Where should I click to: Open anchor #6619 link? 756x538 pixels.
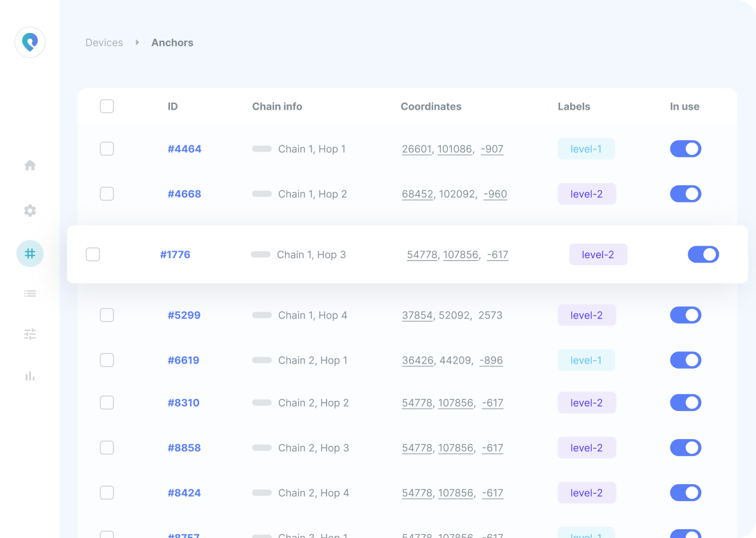[x=183, y=360]
